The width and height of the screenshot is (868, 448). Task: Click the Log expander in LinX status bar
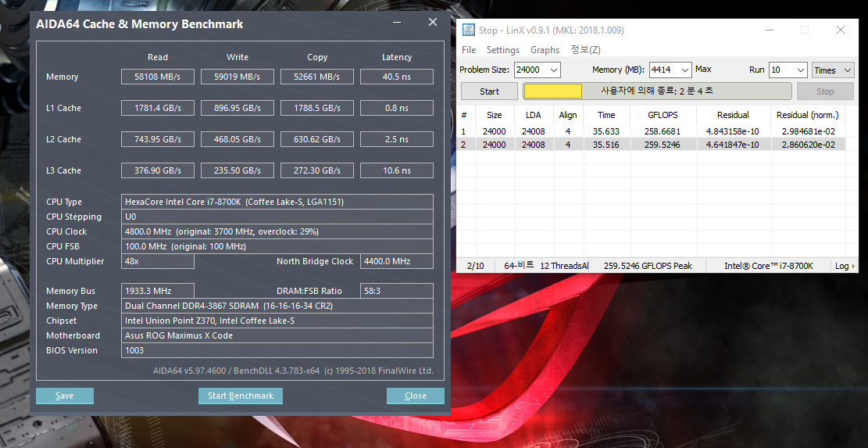(x=845, y=266)
